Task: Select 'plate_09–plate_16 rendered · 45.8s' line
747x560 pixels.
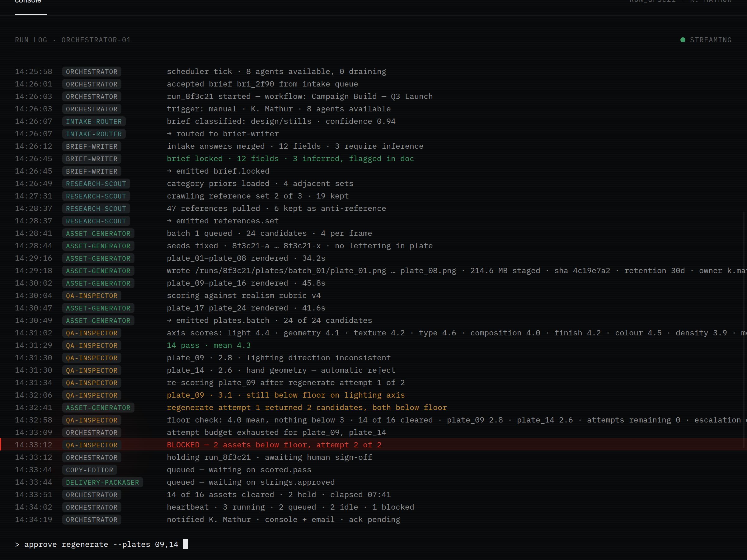Action: pos(246,283)
